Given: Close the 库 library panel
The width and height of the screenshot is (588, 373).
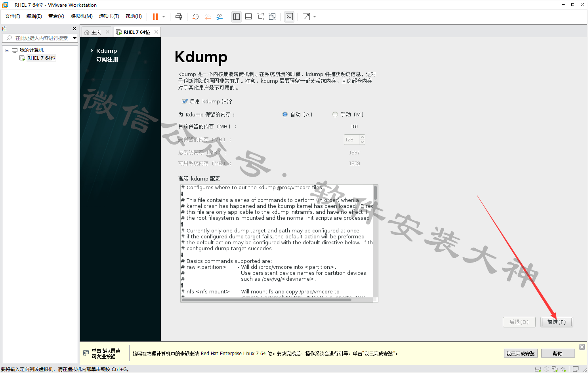Looking at the screenshot, I should pos(74,29).
